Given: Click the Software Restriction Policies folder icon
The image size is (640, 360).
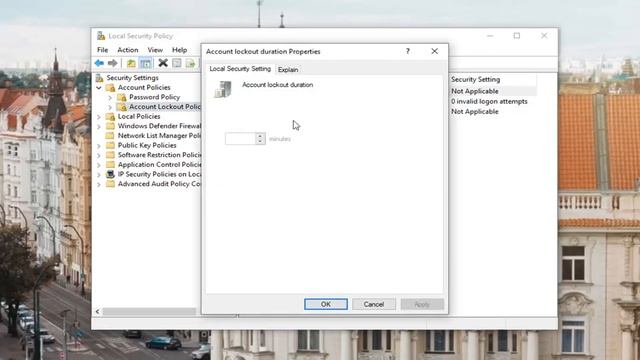Looking at the screenshot, I should click(110, 155).
